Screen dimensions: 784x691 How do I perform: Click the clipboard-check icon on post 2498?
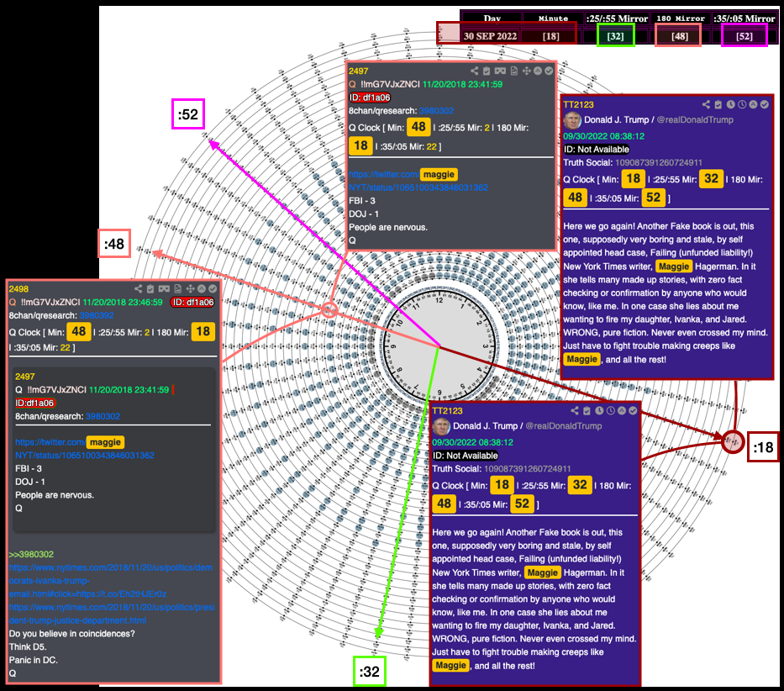[150, 288]
